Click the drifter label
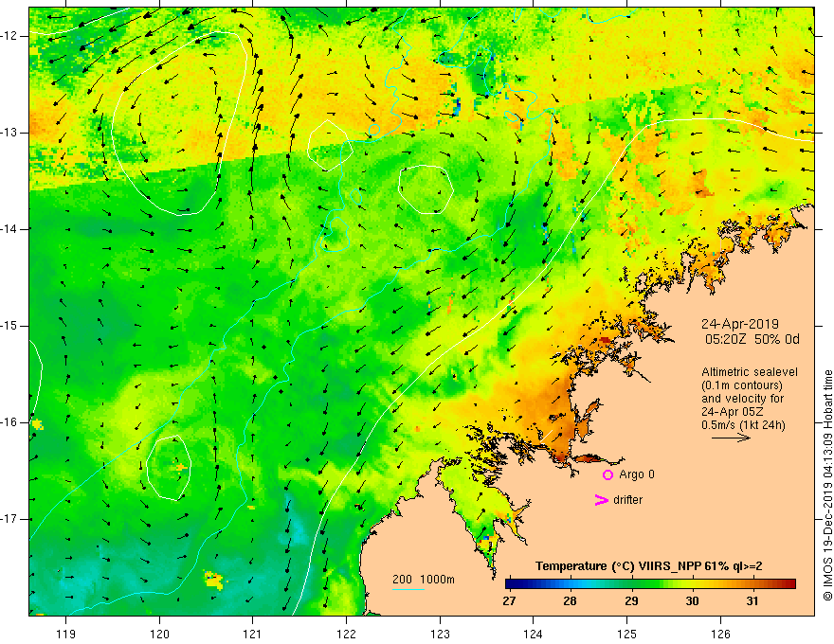 pos(627,500)
